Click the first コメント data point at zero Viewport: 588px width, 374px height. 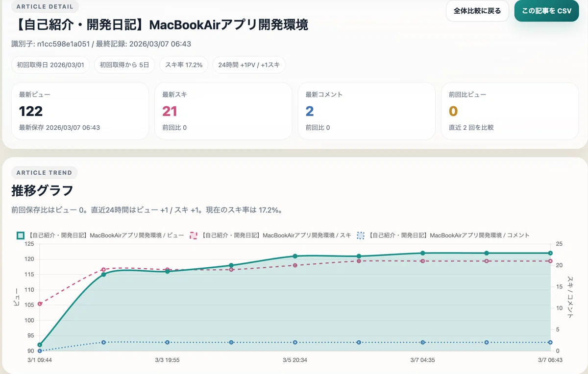40,351
